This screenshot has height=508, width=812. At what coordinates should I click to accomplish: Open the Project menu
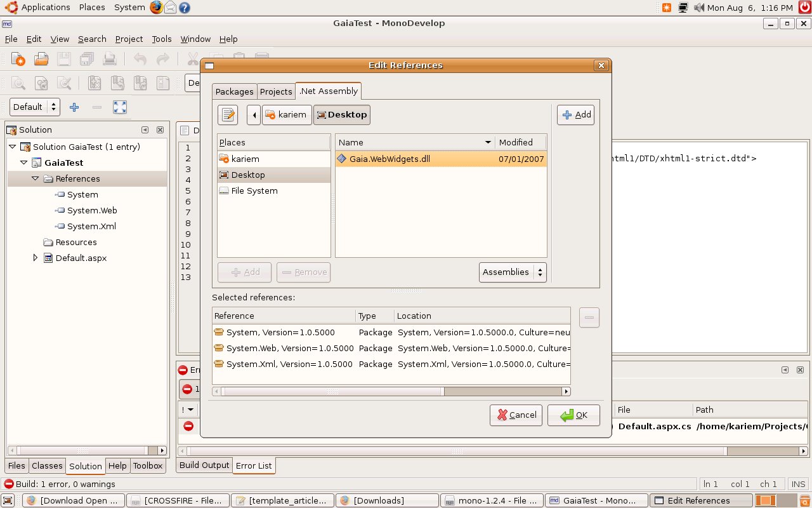coord(129,39)
